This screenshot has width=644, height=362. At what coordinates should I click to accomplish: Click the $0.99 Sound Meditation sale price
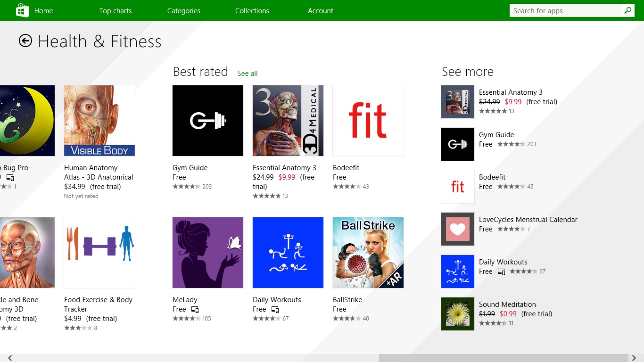coord(508,314)
